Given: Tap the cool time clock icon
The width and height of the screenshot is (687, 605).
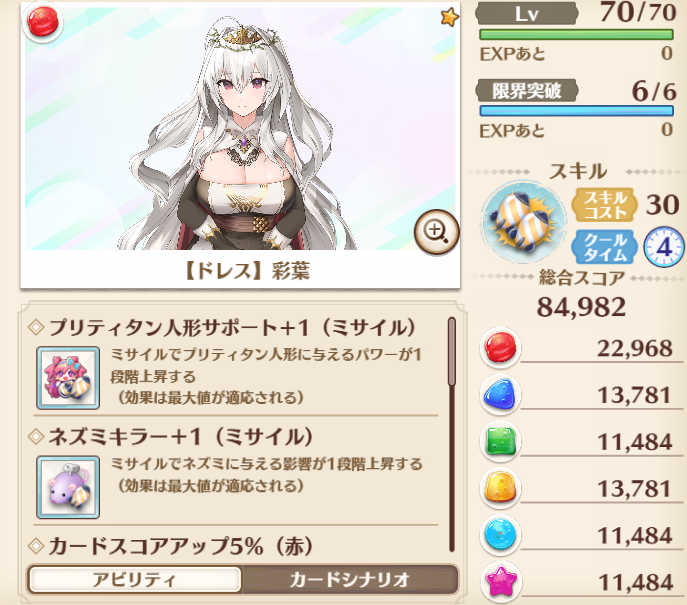Looking at the screenshot, I should pos(664,247).
